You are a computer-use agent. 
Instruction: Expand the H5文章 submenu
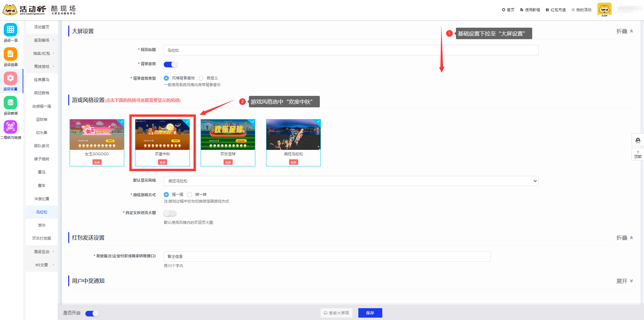tap(42, 265)
